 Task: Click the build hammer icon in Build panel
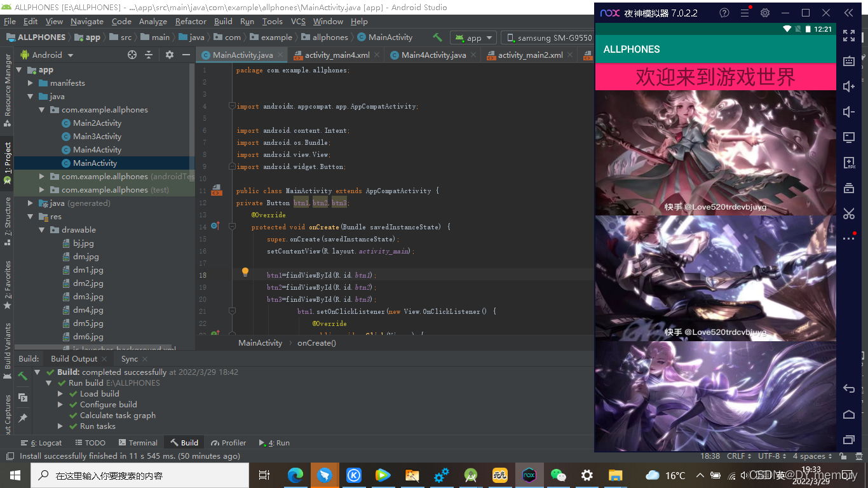(x=23, y=376)
